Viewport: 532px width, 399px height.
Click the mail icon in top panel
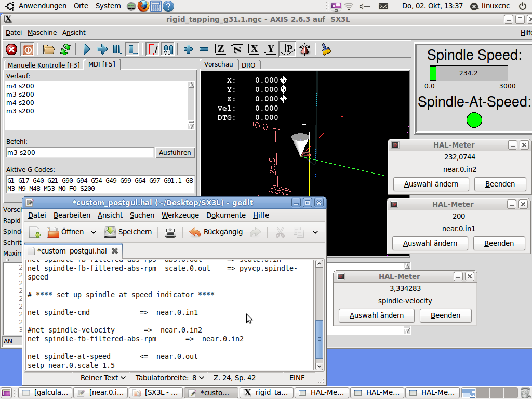383,6
